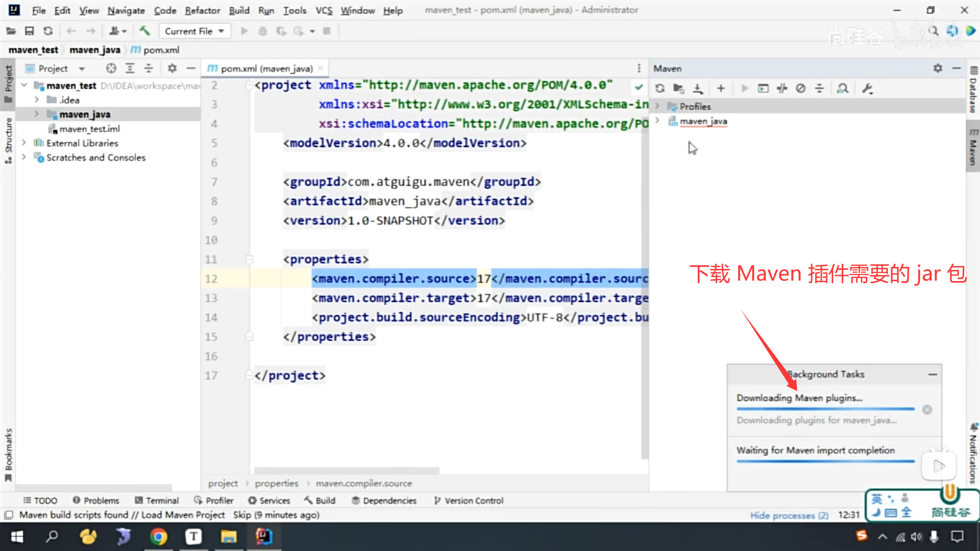The image size is (980, 551).
Task: Click the Skip link in the status bar
Action: pos(242,515)
